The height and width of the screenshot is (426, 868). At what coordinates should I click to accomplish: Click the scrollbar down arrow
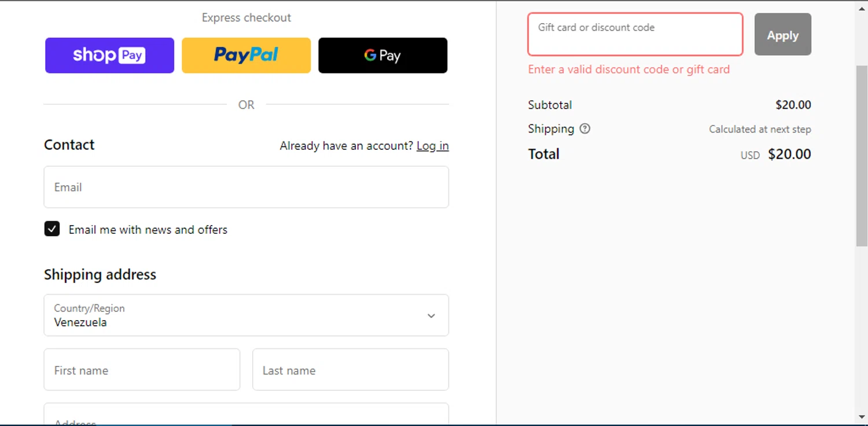pyautogui.click(x=862, y=417)
